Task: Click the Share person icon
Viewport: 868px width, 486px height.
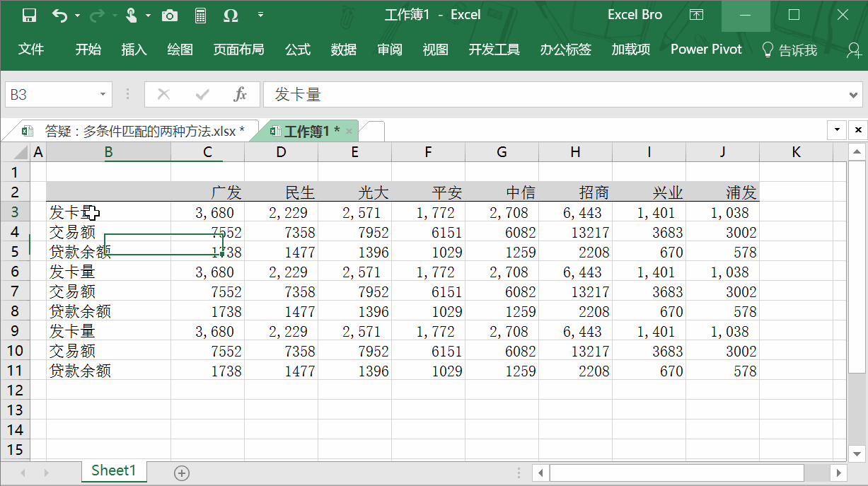Action: pyautogui.click(x=855, y=50)
